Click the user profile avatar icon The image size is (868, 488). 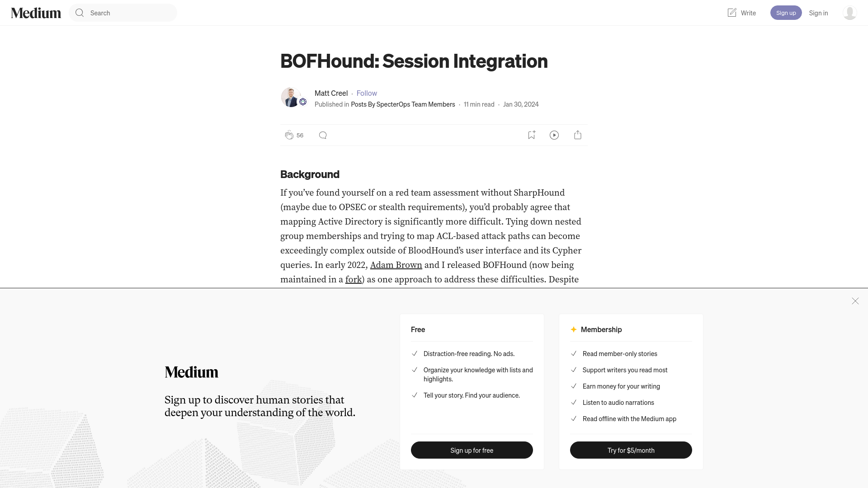point(849,13)
